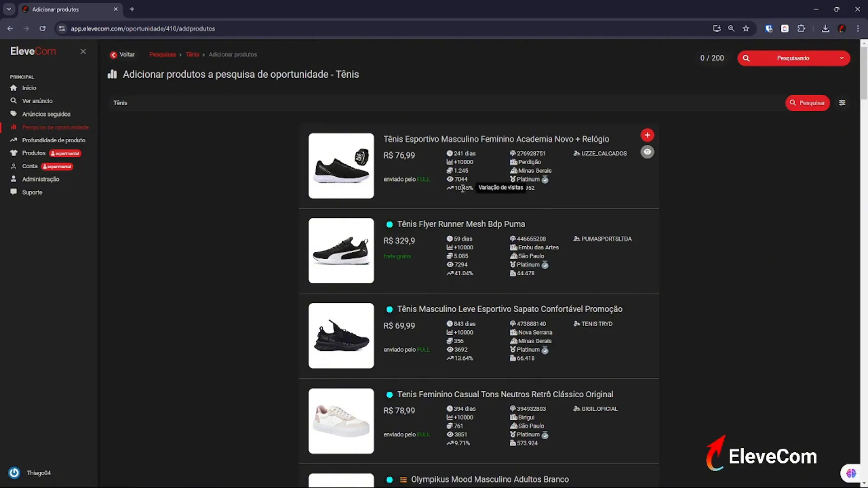Screen dimensions: 868x488
Task: Open Tênis Esportivo Masculino Feminino Academia title
Action: (x=496, y=139)
